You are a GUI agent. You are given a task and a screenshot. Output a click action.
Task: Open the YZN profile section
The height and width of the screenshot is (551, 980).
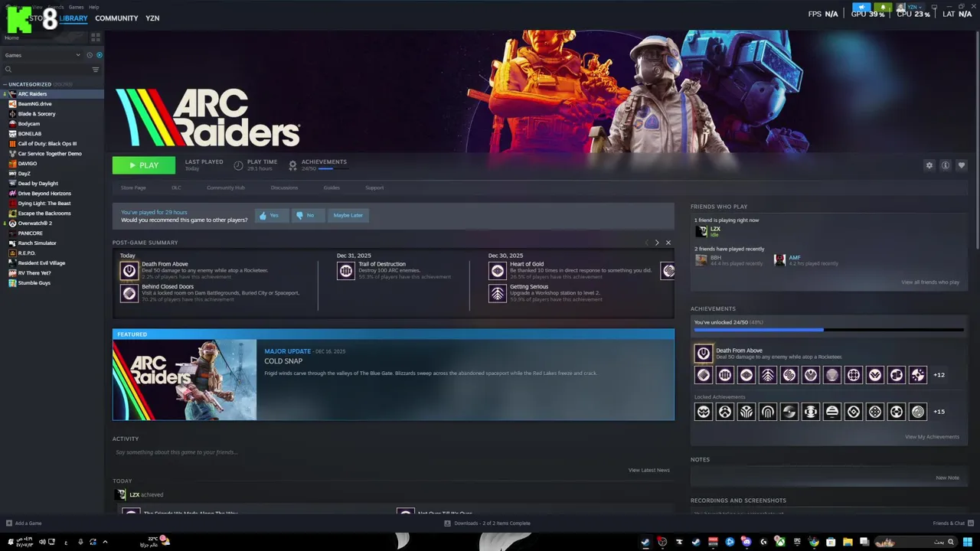coord(152,18)
